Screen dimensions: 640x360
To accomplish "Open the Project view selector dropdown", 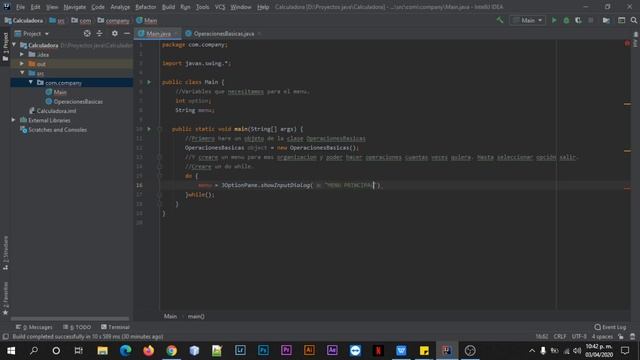I will click(x=32, y=33).
